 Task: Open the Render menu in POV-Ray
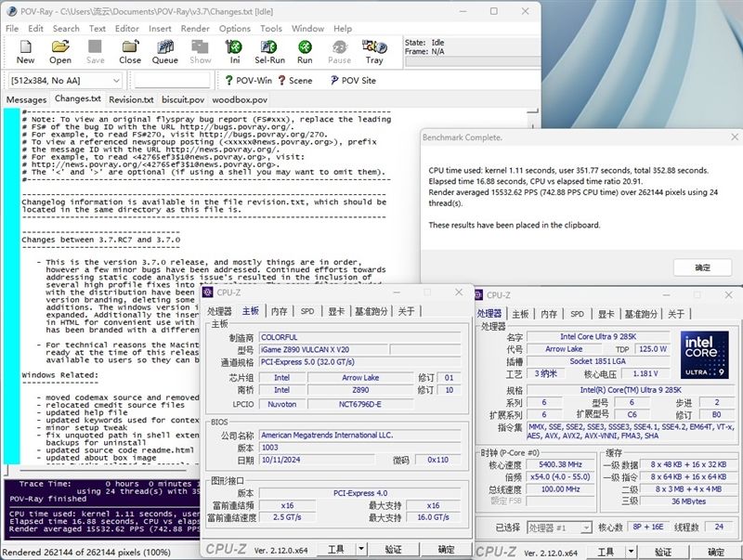195,29
